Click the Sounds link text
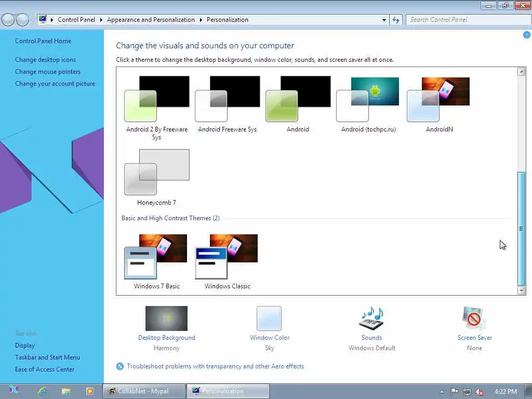This screenshot has width=532, height=399. (x=372, y=338)
